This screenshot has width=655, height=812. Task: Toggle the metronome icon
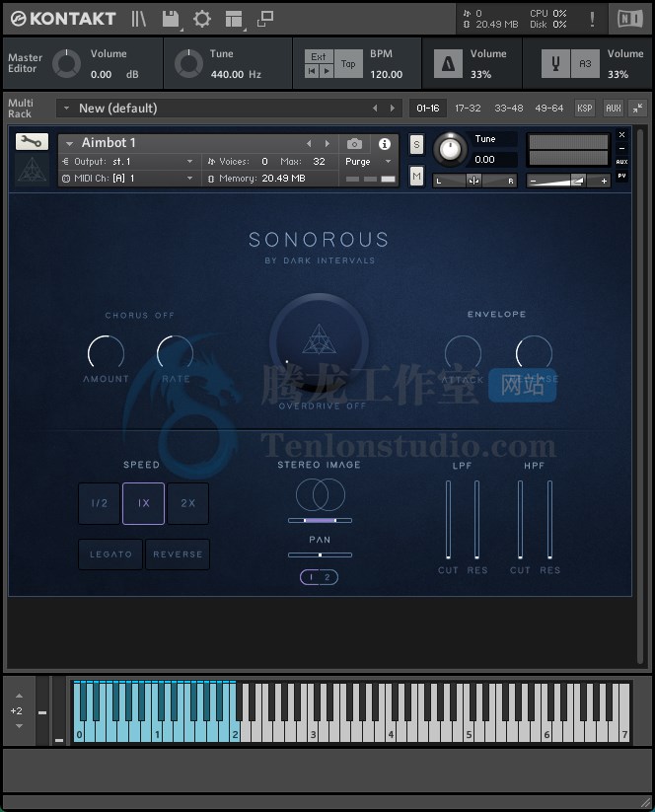(448, 64)
